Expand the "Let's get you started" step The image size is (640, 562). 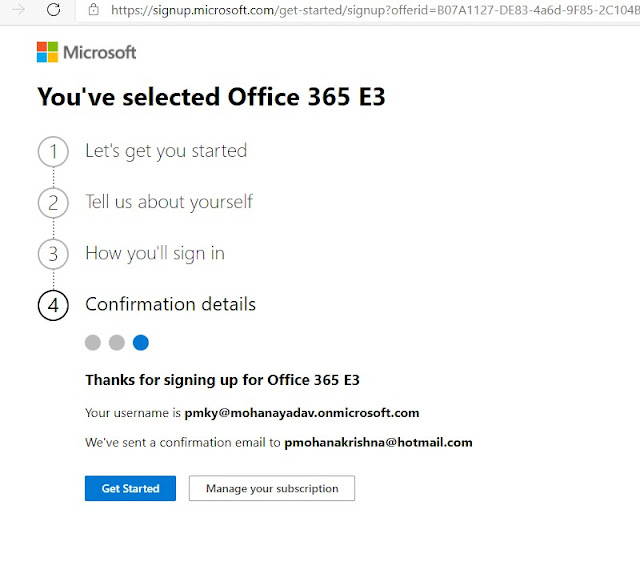click(x=166, y=151)
